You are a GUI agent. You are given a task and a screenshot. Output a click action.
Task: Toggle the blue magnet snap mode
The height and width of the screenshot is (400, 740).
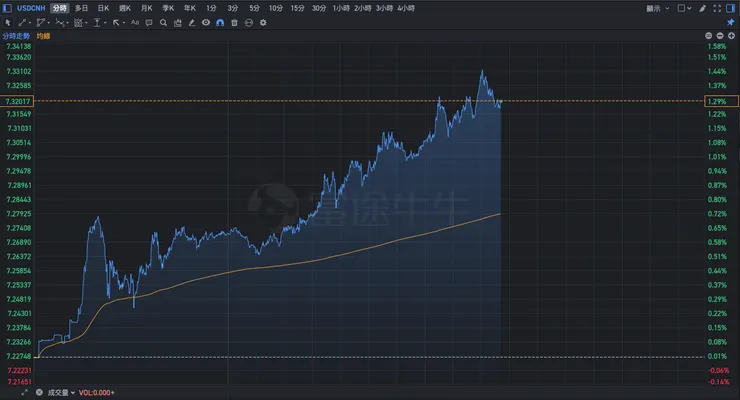(x=220, y=23)
